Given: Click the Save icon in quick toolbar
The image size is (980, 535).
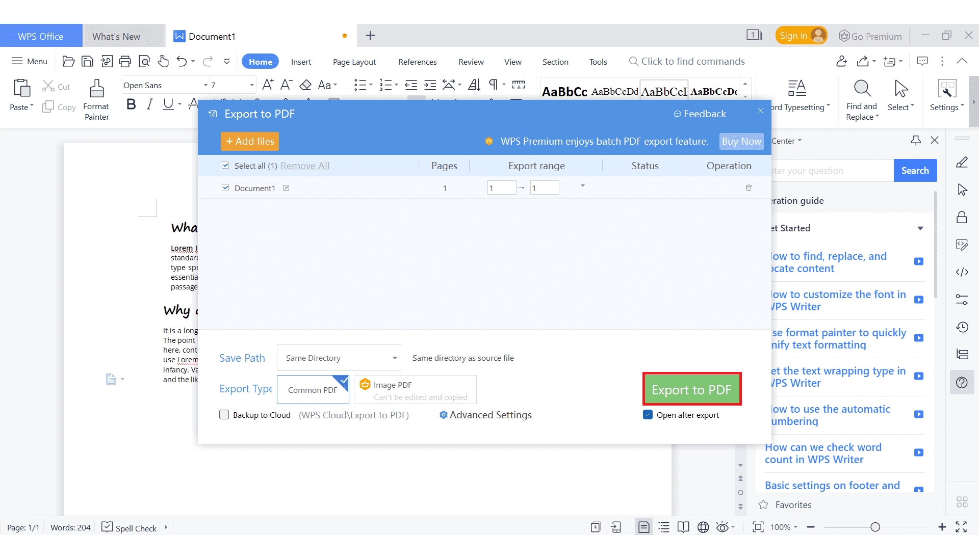Looking at the screenshot, I should click(87, 62).
